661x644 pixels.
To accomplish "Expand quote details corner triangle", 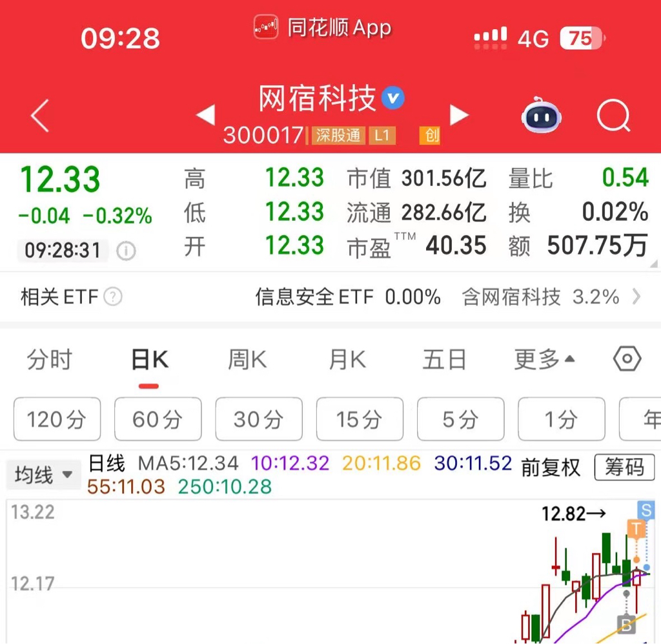I will coord(654,264).
